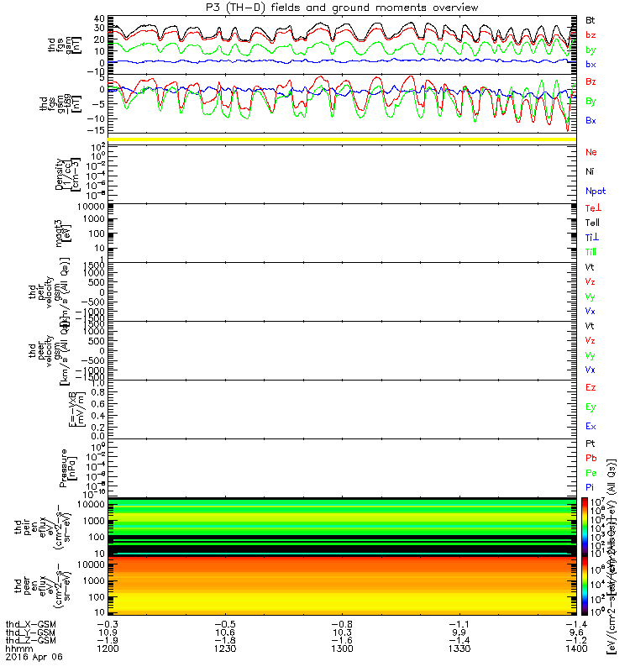Screen dimensions: 630x672
Task: Click the 1300 time axis label
Action: 342,648
